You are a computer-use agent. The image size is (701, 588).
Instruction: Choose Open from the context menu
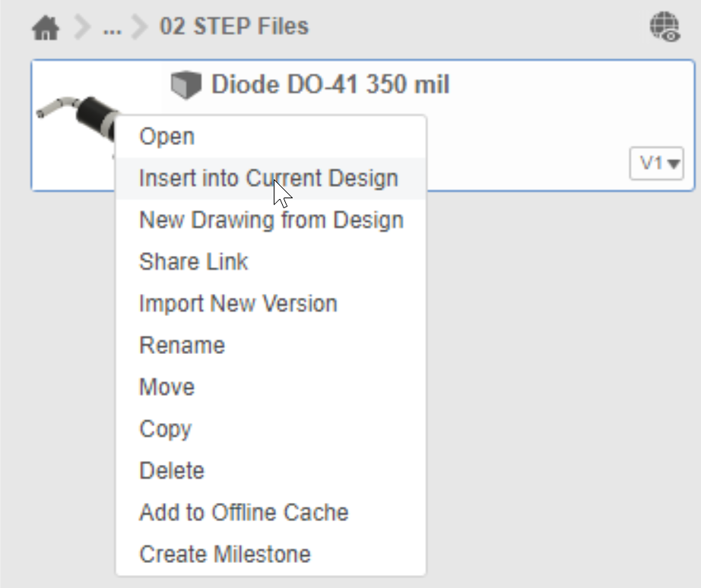click(x=167, y=137)
